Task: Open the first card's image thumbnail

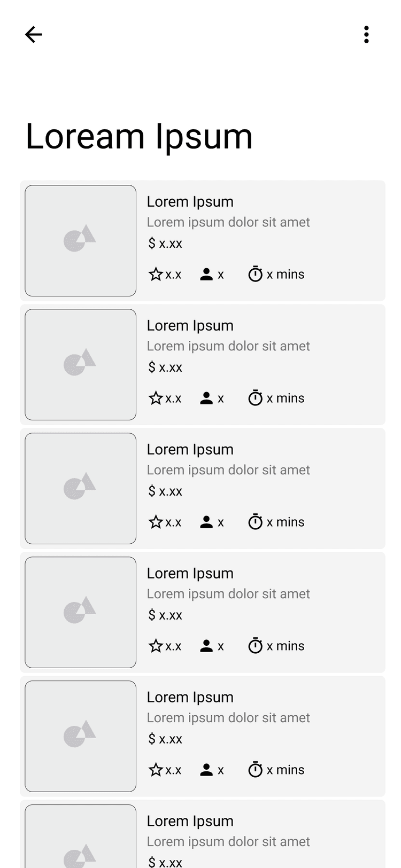Action: click(81, 241)
